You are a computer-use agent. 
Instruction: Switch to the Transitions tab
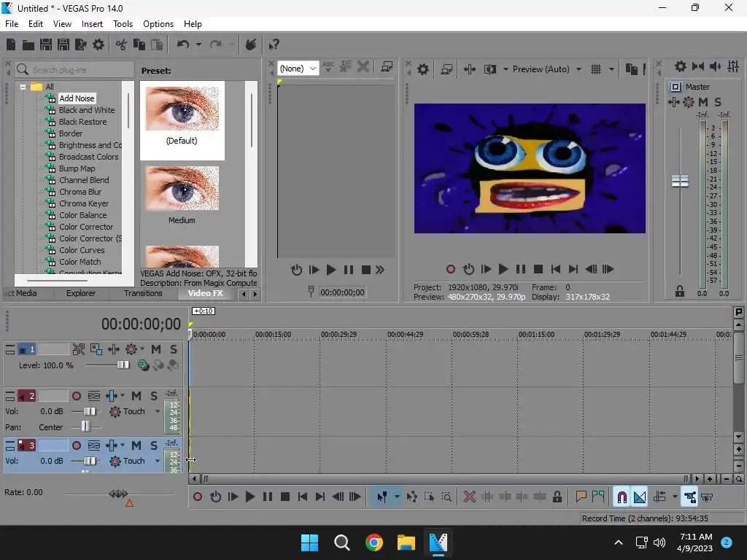(x=143, y=293)
